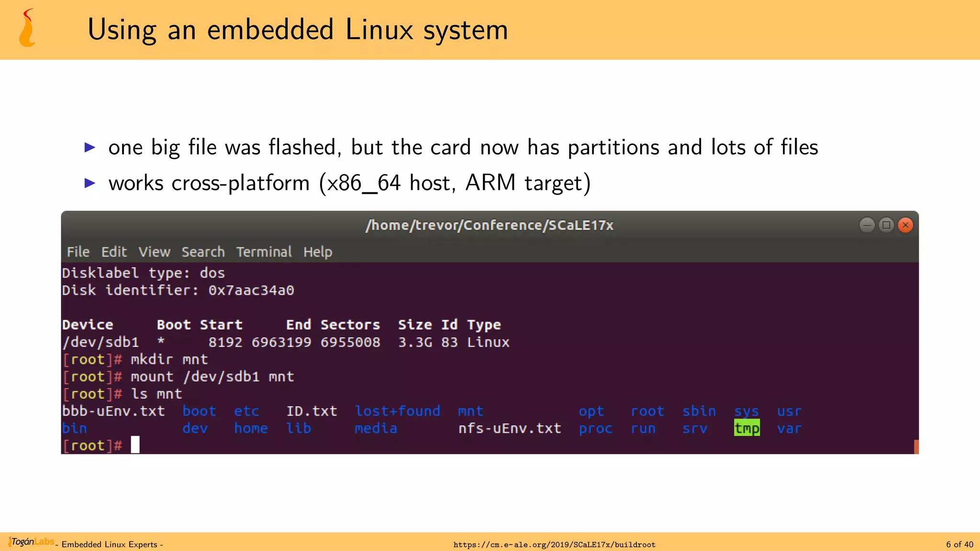Open the Terminal menu
The width and height of the screenshot is (980, 551).
(264, 252)
